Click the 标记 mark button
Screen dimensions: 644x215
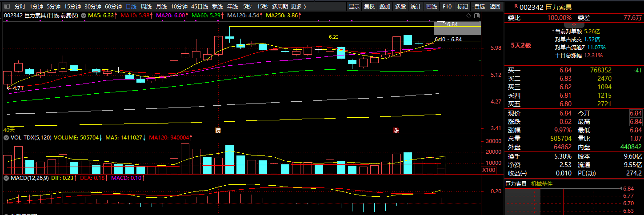[463, 7]
